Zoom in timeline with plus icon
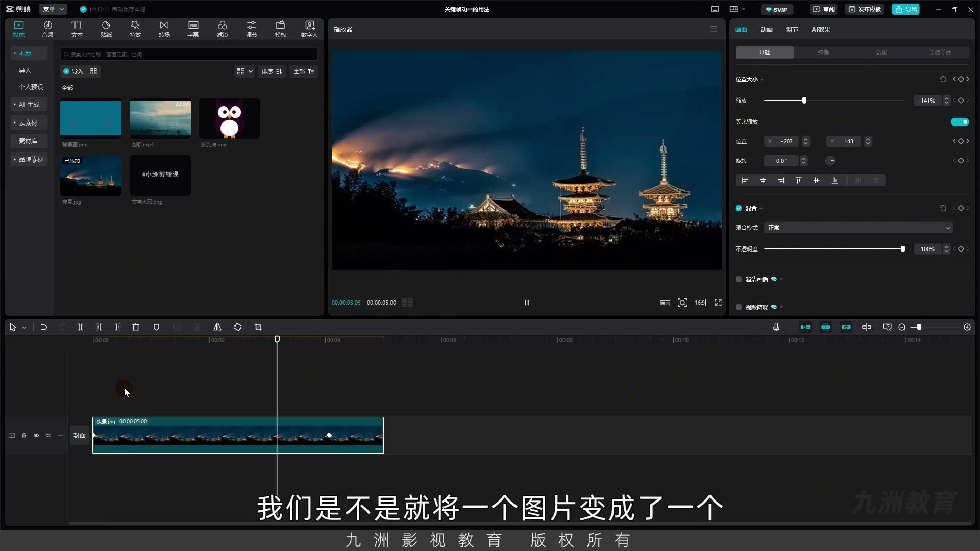This screenshot has width=980, height=551. click(x=967, y=327)
